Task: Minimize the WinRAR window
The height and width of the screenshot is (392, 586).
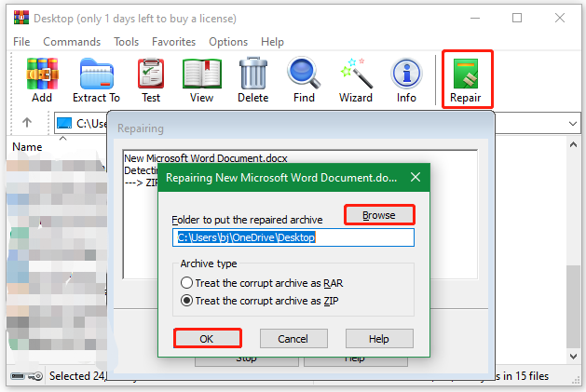Action: click(475, 18)
